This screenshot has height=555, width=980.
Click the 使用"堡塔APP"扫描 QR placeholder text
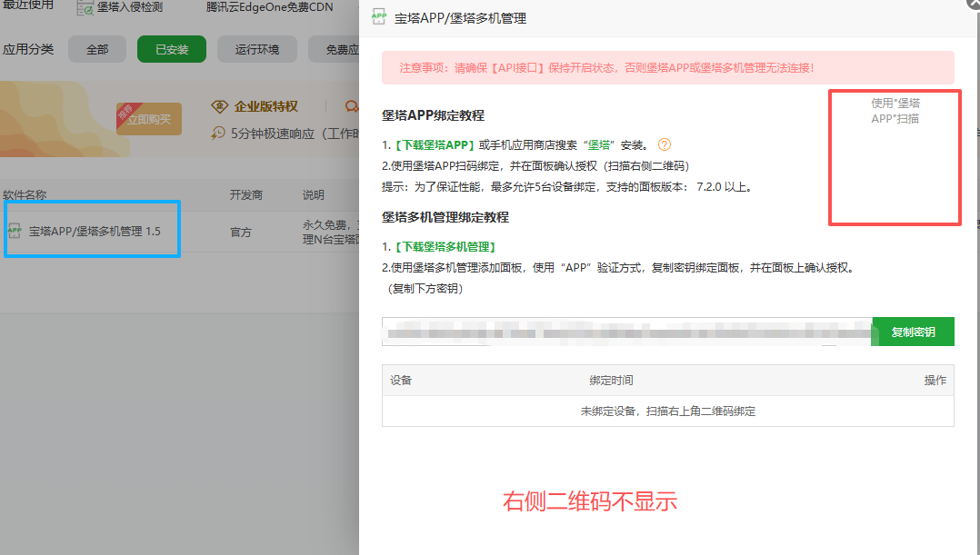tap(895, 111)
